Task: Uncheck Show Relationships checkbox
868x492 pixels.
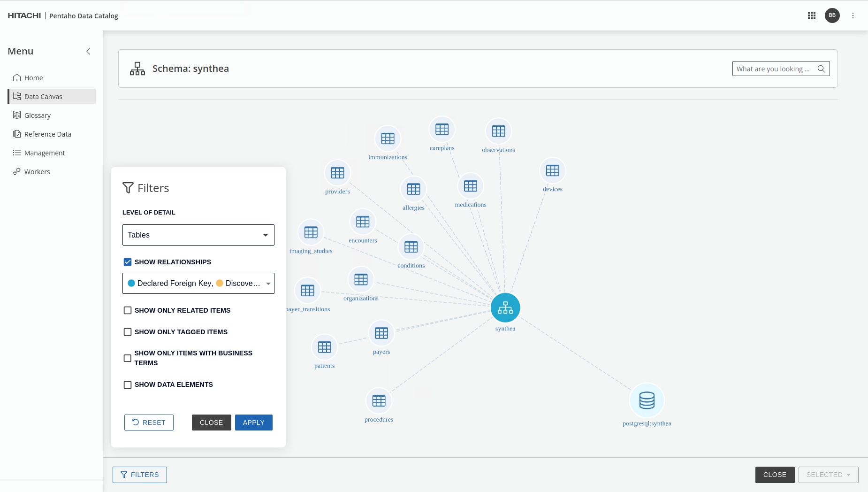Action: pyautogui.click(x=128, y=262)
